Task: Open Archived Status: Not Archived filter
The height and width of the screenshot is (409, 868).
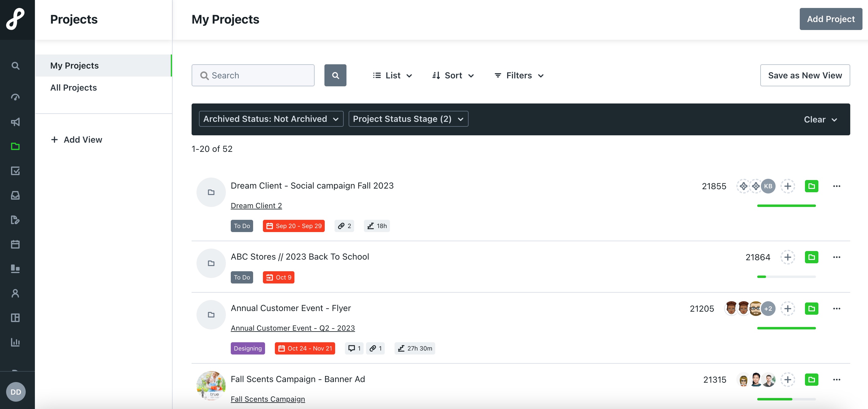Action: pyautogui.click(x=271, y=119)
